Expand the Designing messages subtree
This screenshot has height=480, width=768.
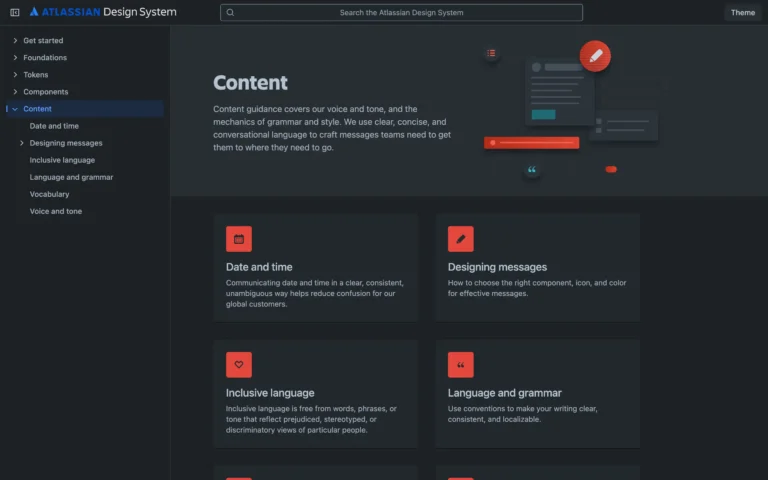tap(22, 143)
